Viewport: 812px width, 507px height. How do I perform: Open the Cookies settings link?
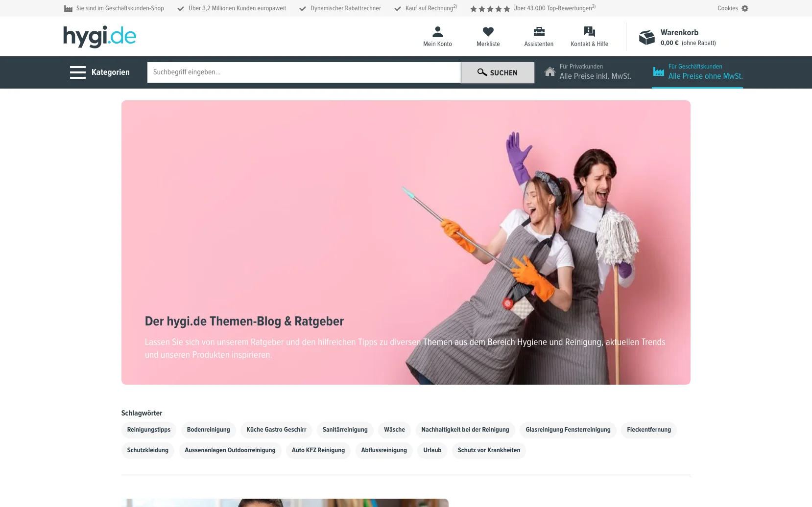point(728,8)
